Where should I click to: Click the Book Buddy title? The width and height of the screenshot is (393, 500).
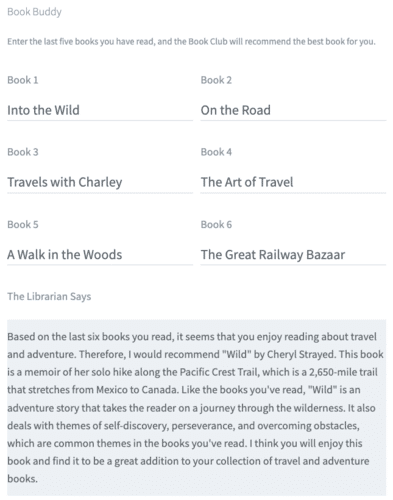34,12
